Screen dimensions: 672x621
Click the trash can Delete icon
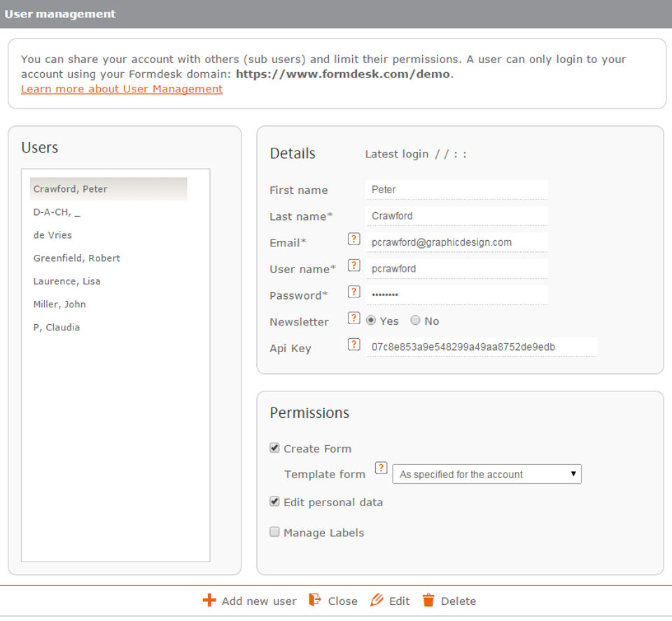428,600
